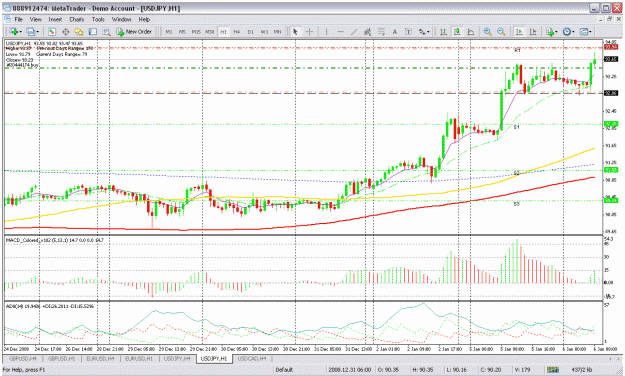Open the Tools menu

[x=98, y=19]
